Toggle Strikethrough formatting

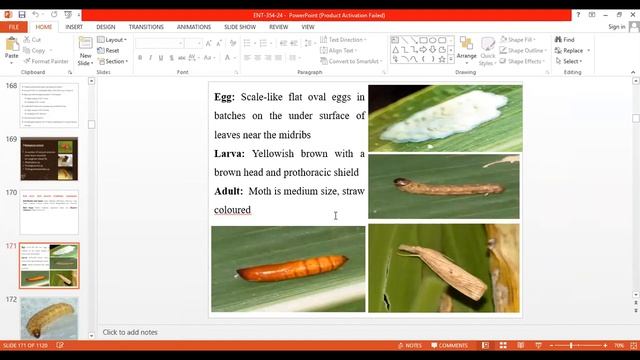(182, 58)
